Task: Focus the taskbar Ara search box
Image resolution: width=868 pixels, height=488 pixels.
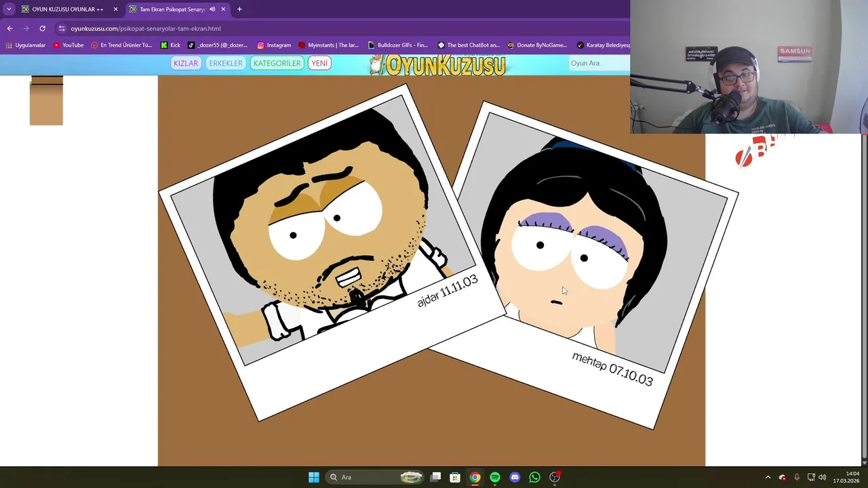Action: pyautogui.click(x=375, y=477)
